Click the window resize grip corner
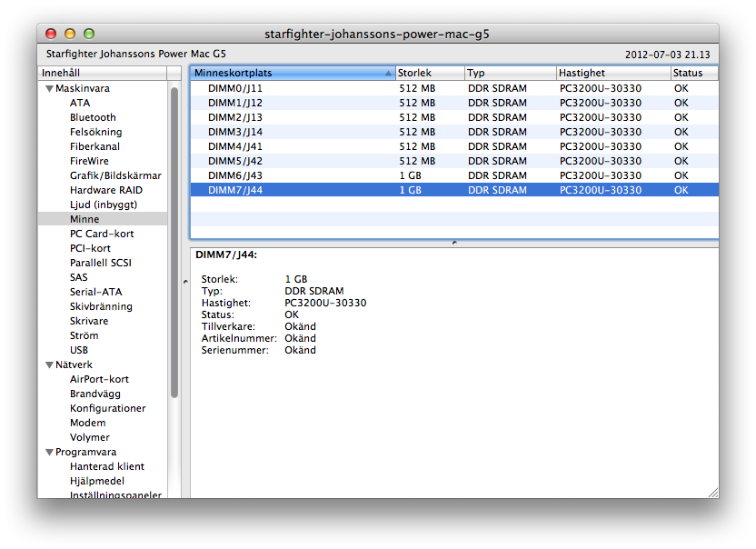This screenshot has width=756, height=549. [x=713, y=493]
